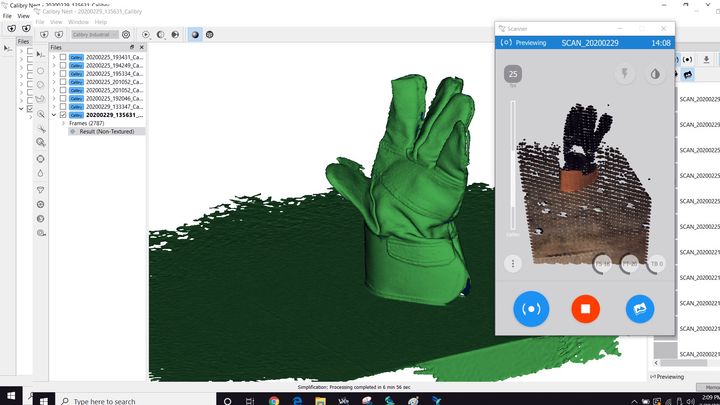
Task: Click the Windows taskbar search box
Action: point(110,401)
